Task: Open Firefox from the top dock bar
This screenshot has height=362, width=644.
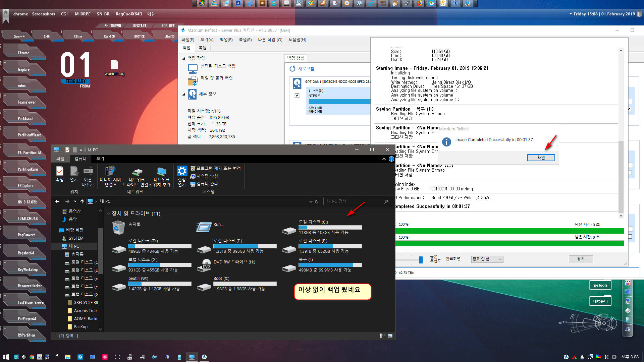Action: [x=419, y=3]
